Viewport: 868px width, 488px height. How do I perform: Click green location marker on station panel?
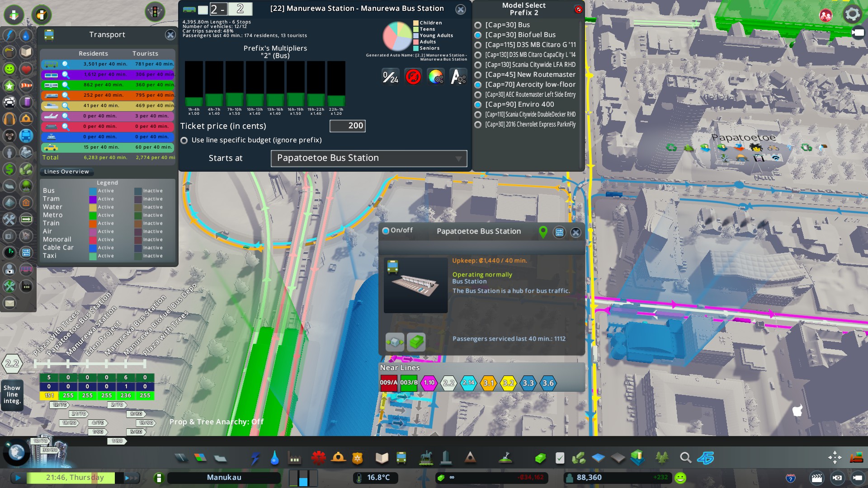coord(543,232)
